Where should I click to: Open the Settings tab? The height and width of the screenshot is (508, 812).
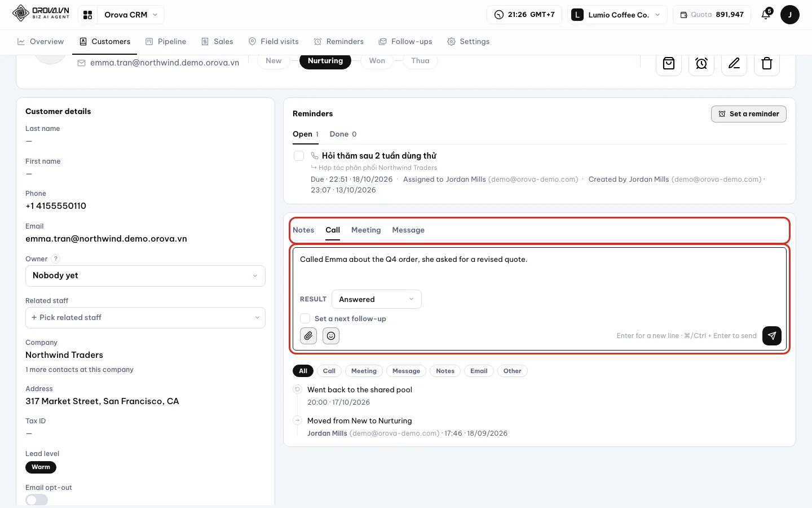coord(468,42)
